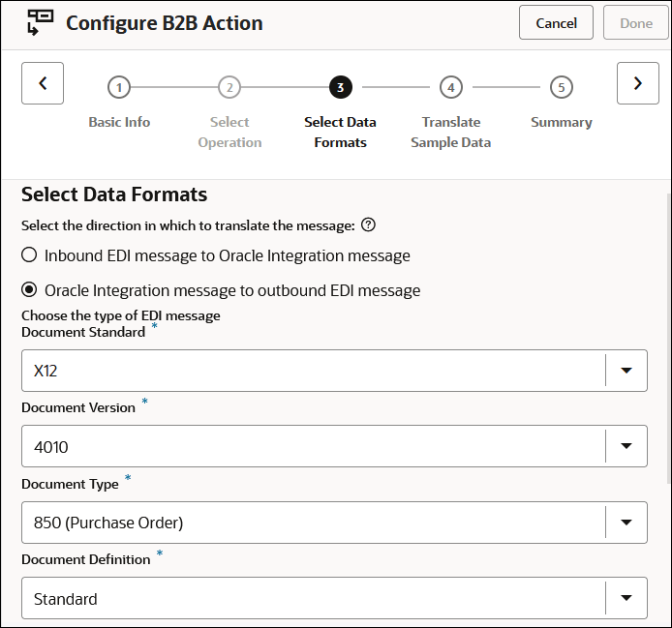Screen dimensions: 672x628
Task: Expand the Document Standard dropdown arrow
Action: pyautogui.click(x=626, y=370)
